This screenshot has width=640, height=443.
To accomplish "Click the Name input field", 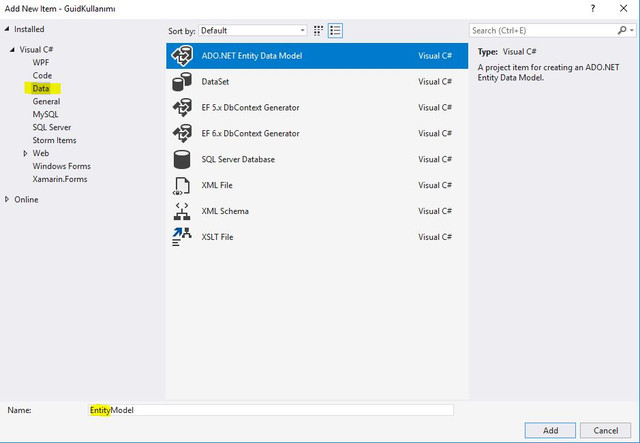I will click(x=271, y=410).
